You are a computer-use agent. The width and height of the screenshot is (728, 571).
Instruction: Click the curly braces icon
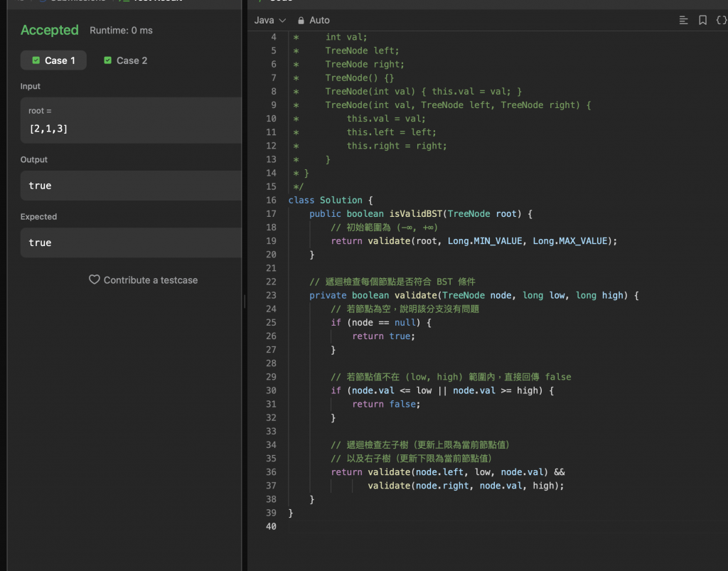(x=721, y=20)
